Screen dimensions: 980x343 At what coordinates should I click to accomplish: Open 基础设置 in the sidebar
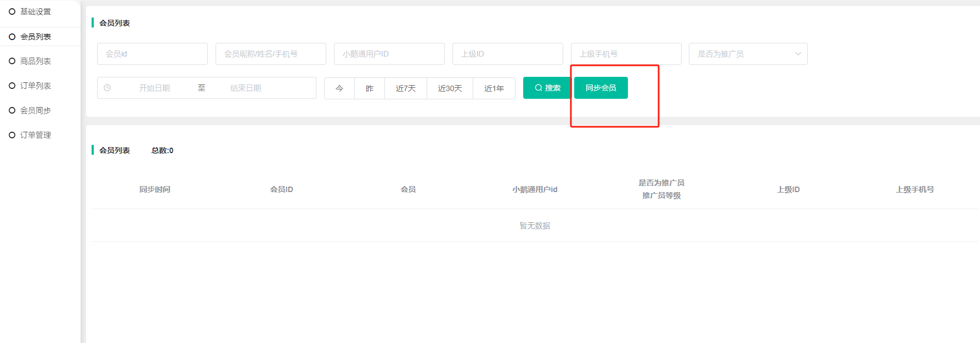(x=35, y=12)
